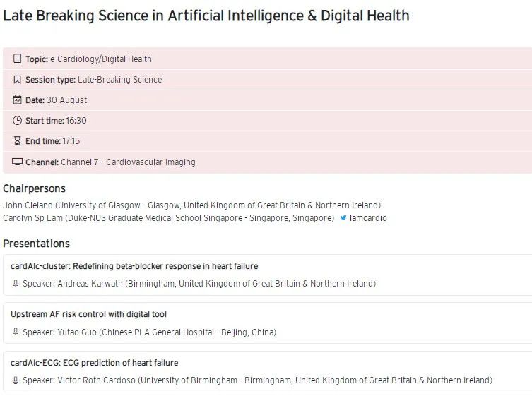Click microphone icon for speaker Andreas Karwath
This screenshot has height=396, width=532.
(16, 284)
